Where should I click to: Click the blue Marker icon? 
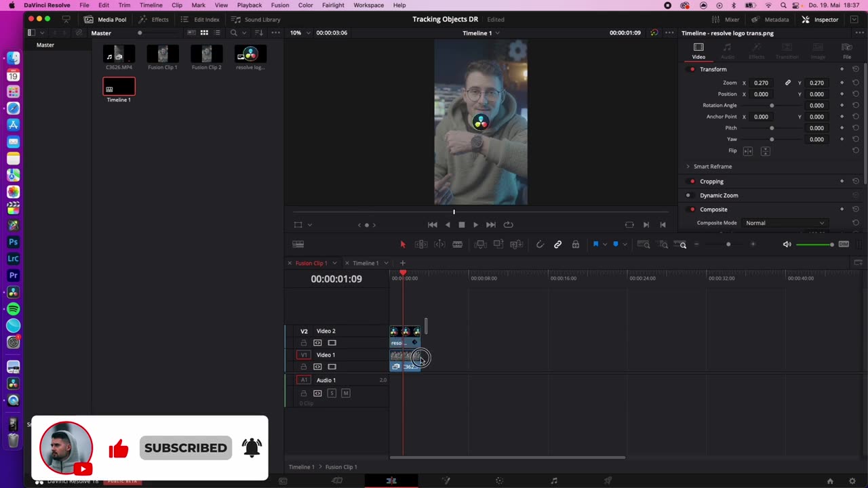(616, 244)
